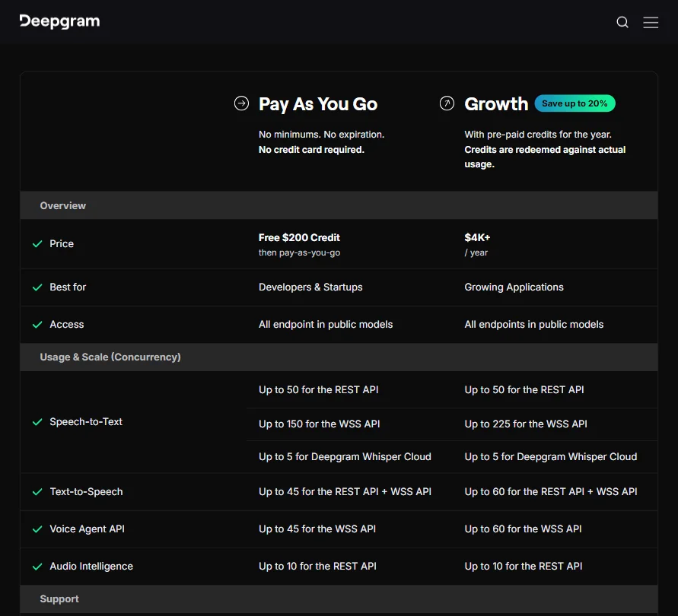The height and width of the screenshot is (616, 678).
Task: Click All endpoints in public models cell
Action: click(x=533, y=324)
